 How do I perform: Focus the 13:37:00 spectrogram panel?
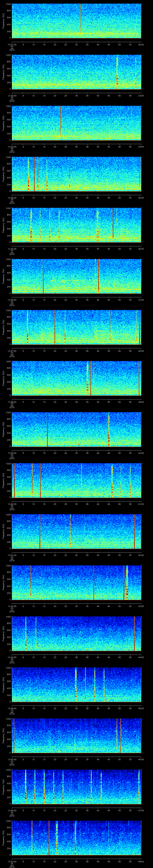(x=76, y=327)
